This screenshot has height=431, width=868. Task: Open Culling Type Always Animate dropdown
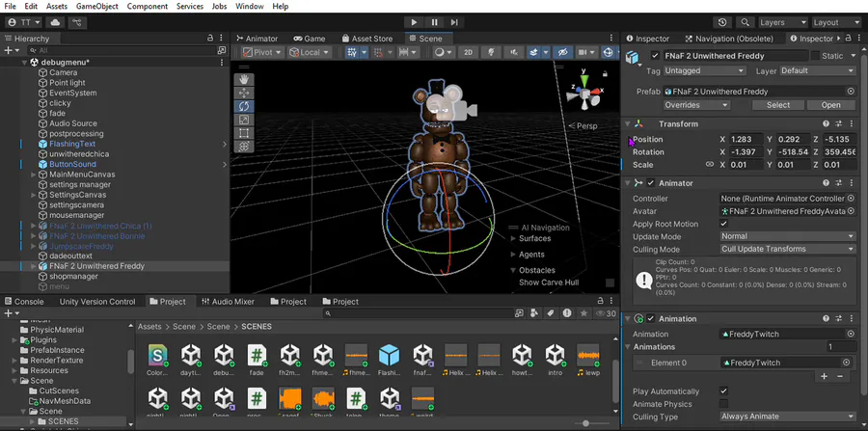(x=788, y=417)
